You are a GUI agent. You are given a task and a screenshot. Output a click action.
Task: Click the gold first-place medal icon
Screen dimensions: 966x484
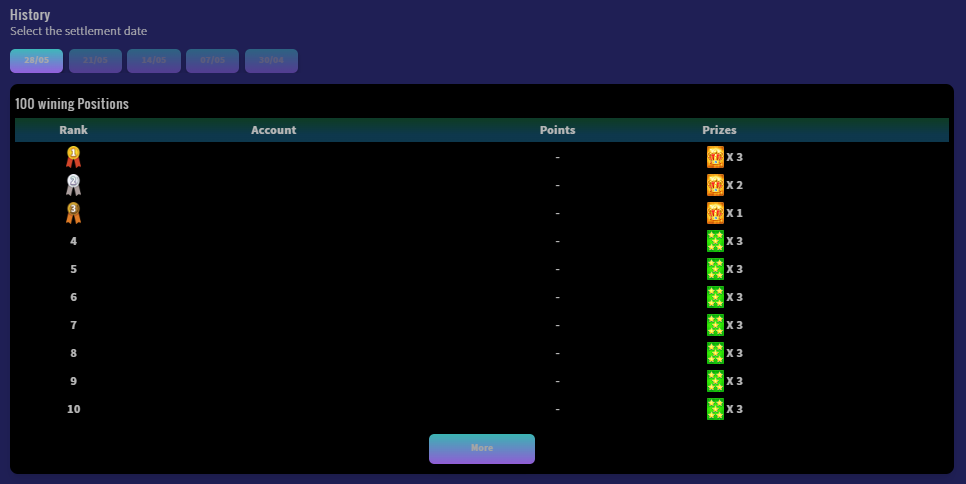click(x=73, y=157)
